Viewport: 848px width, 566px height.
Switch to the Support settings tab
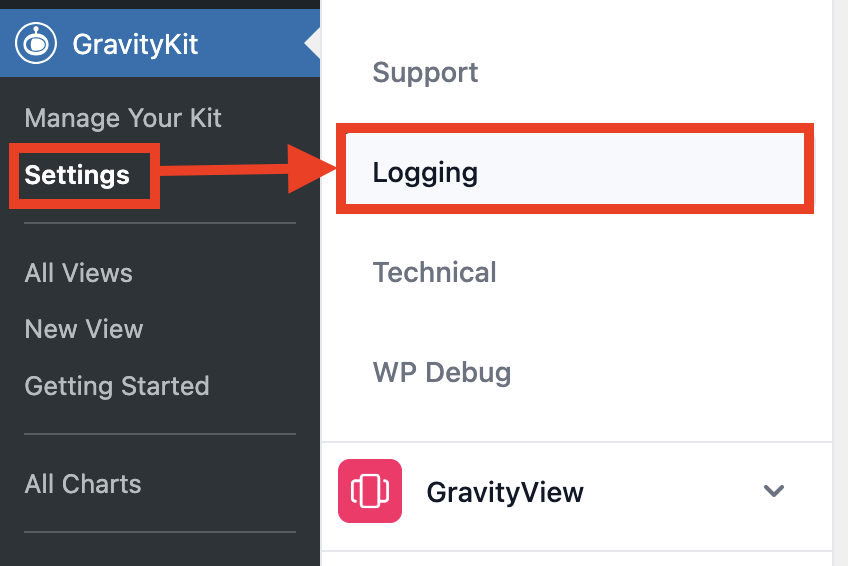tap(425, 73)
